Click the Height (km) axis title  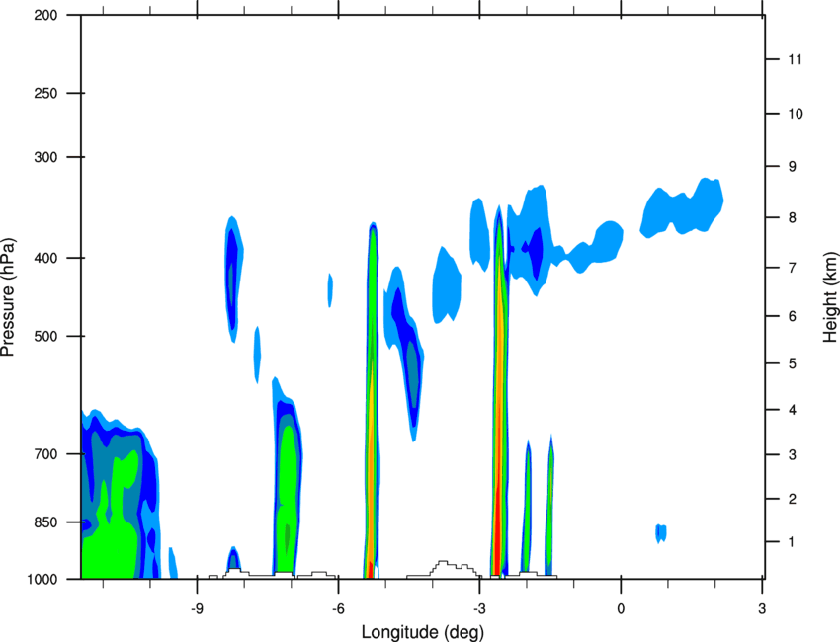point(830,297)
